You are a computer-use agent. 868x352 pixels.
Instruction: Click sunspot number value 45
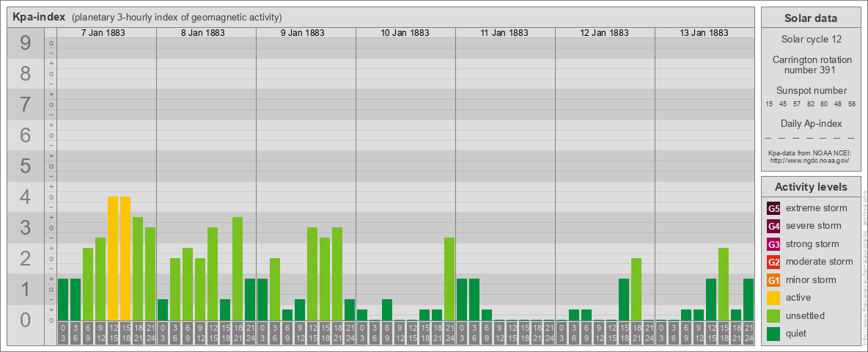pos(783,104)
